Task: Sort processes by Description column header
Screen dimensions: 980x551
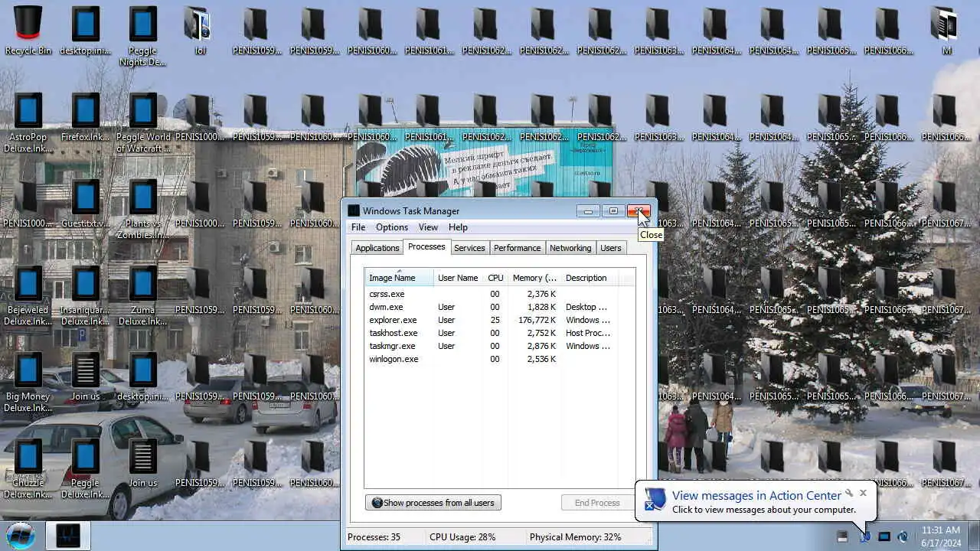Action: 590,278
